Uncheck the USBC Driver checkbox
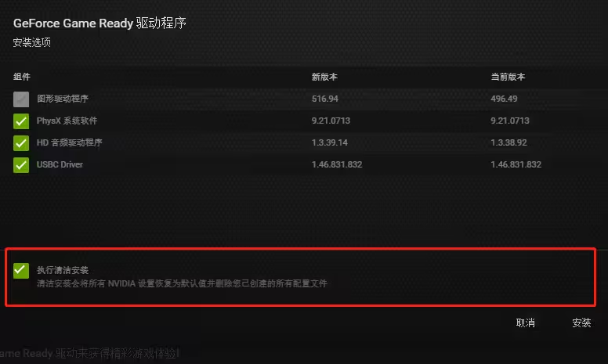The width and height of the screenshot is (608, 364). point(21,165)
